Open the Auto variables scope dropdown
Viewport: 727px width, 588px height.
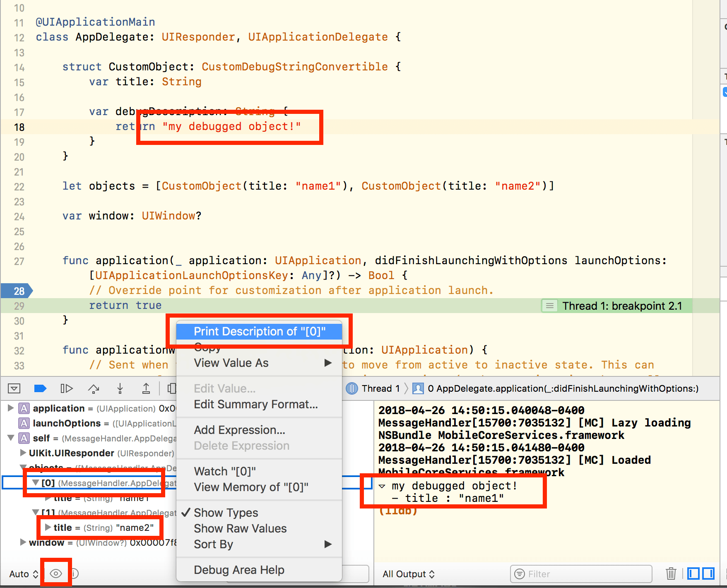pyautogui.click(x=23, y=574)
